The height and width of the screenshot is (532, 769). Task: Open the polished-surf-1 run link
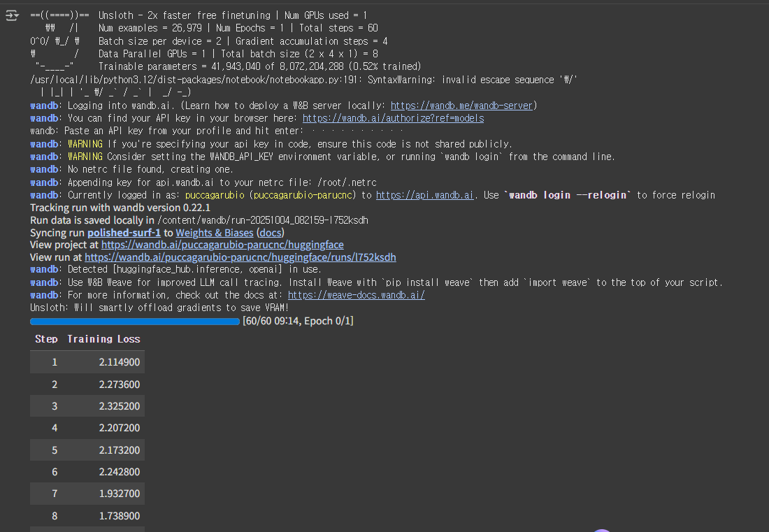(x=124, y=232)
